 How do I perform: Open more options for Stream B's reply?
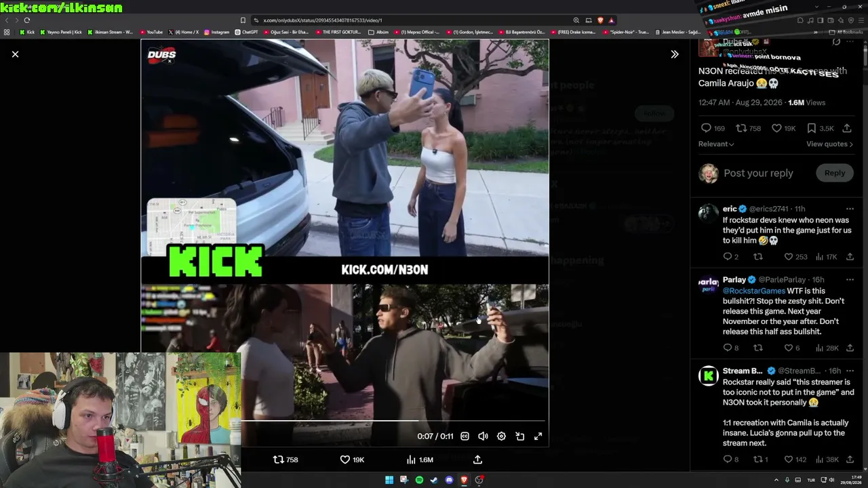pos(850,371)
